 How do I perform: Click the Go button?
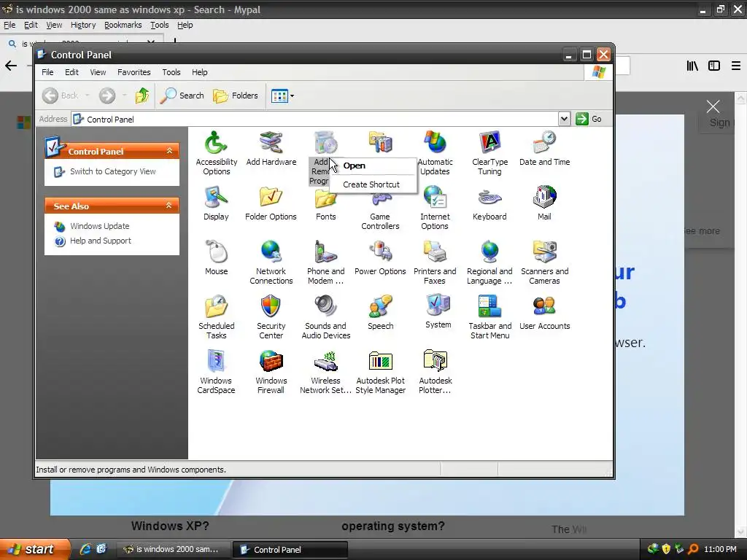pyautogui.click(x=589, y=119)
